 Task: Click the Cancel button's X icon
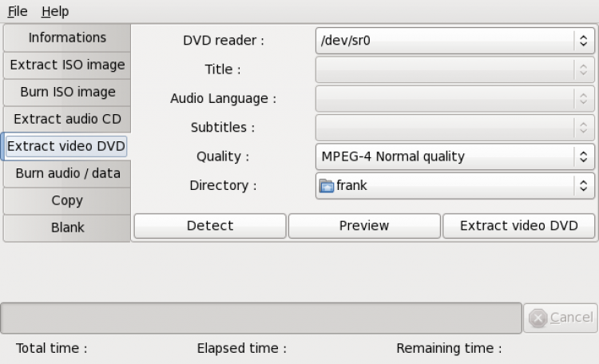[539, 318]
